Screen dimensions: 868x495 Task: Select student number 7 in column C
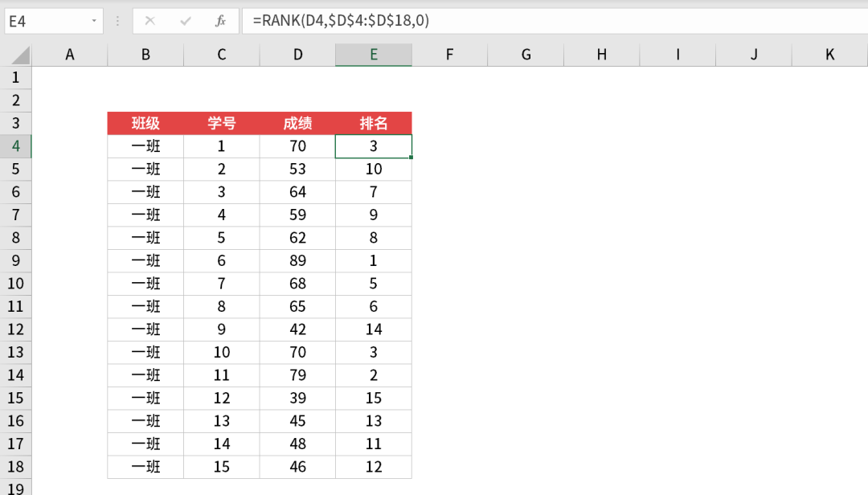(222, 284)
